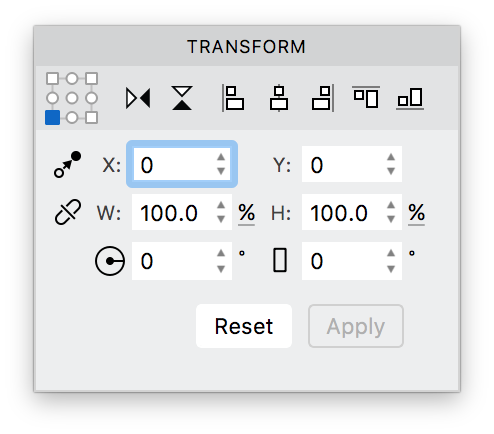Screen dimensions: 494x434
Task: Switch height unit via percent sign
Action: [416, 213]
